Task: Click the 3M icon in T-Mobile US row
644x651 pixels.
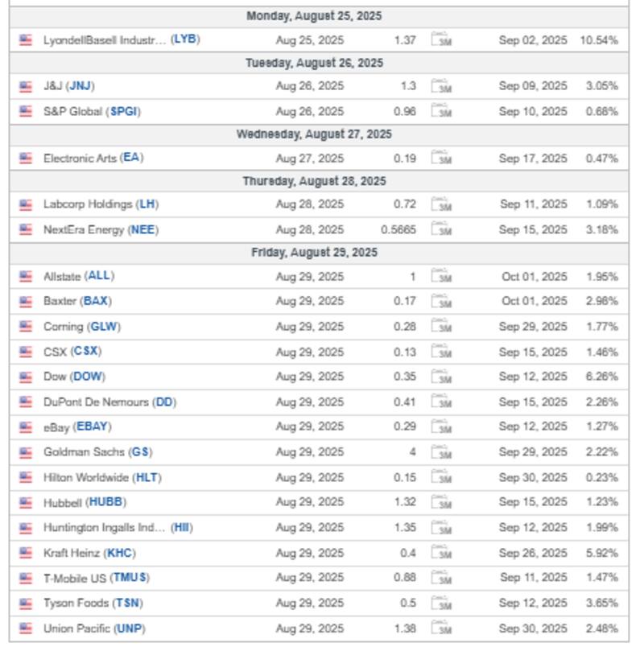Action: 441,578
